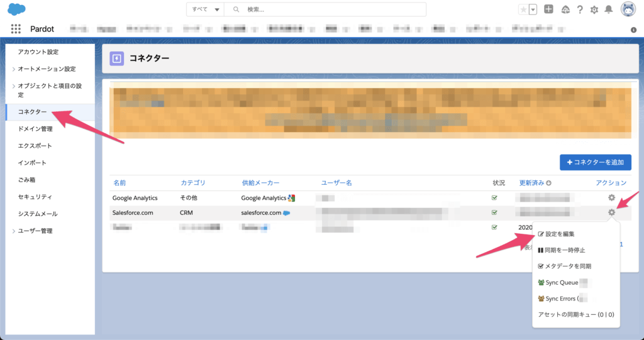The height and width of the screenshot is (340, 644).
Task: Click the third connector status check icon
Action: tap(494, 227)
